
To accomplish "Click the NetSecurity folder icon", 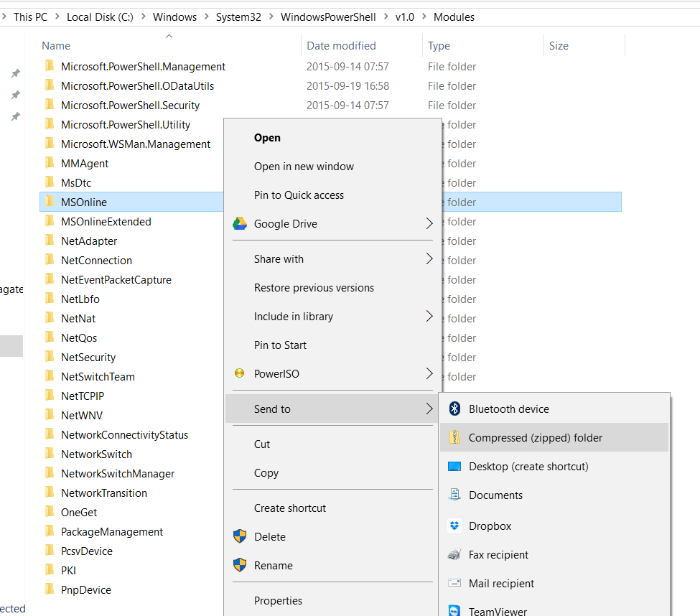I will (x=50, y=357).
